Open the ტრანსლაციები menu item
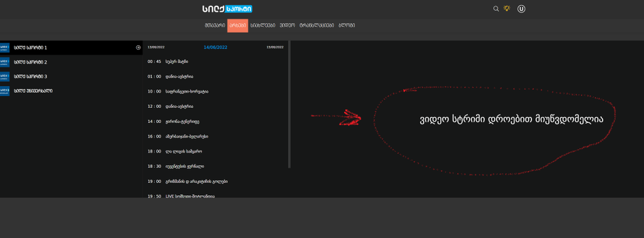The width and height of the screenshot is (644, 238). [x=317, y=26]
